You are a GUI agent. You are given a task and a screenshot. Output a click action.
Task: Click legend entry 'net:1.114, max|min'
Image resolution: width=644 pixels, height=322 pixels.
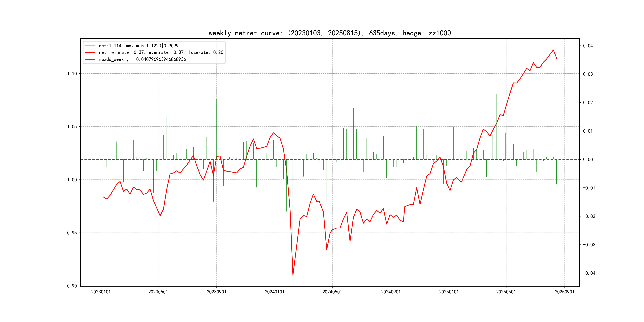click(x=139, y=46)
